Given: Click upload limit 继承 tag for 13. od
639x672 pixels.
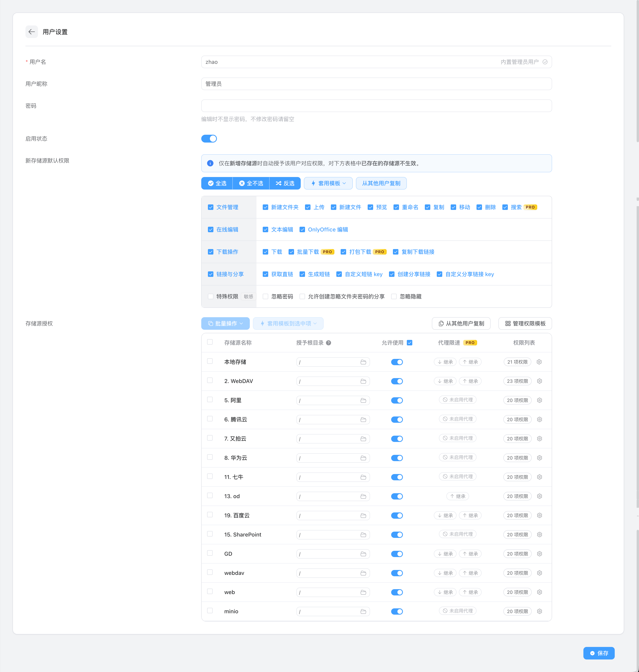Looking at the screenshot, I should (x=458, y=496).
